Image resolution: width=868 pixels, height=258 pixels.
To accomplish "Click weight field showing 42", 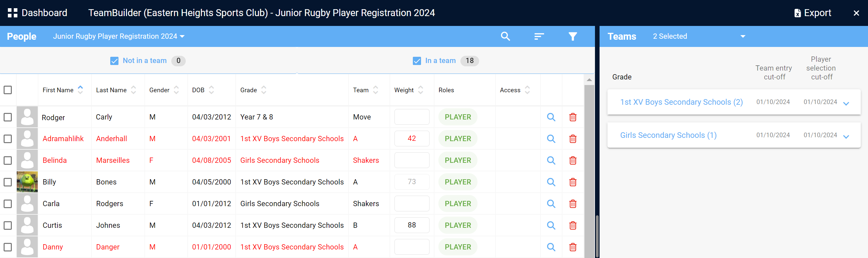I will pos(412,139).
